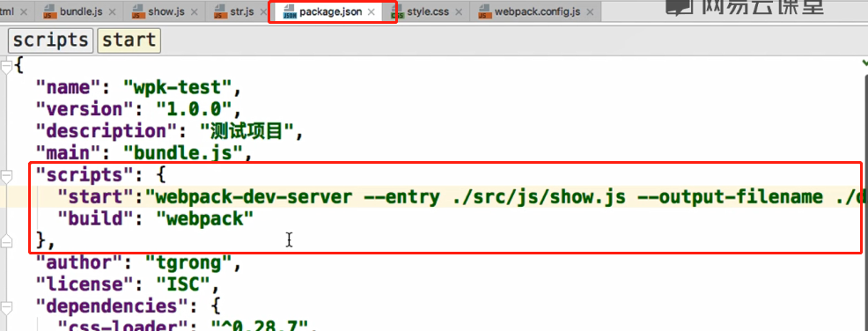Close the bundle.js tab
The width and height of the screenshot is (868, 331).
[113, 11]
